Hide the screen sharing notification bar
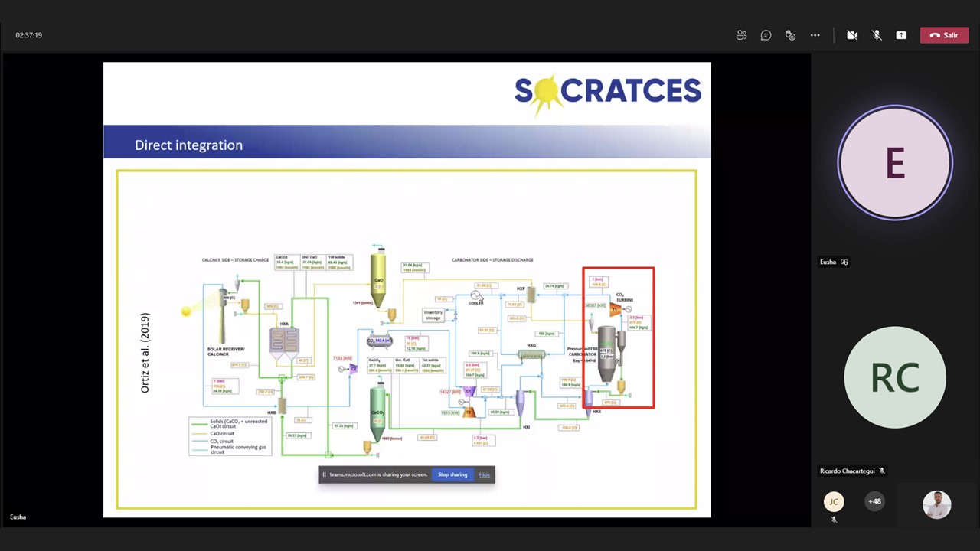This screenshot has height=551, width=980. [485, 474]
